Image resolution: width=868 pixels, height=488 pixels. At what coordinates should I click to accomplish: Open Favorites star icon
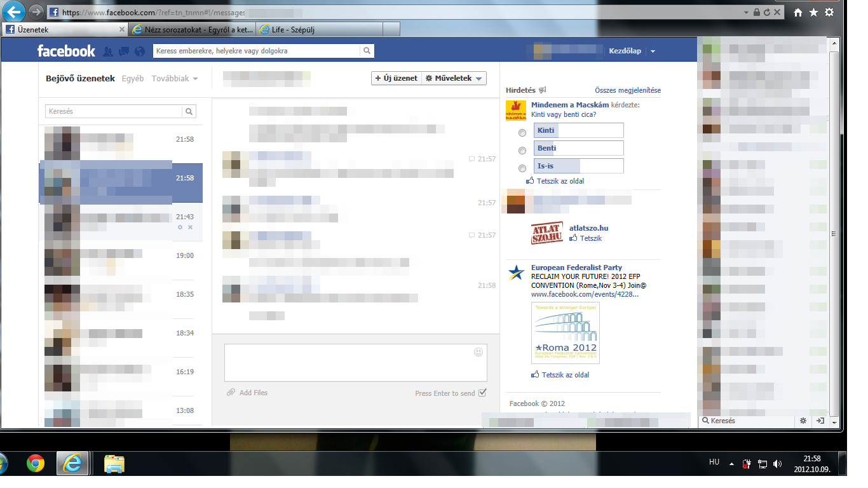pyautogui.click(x=813, y=12)
